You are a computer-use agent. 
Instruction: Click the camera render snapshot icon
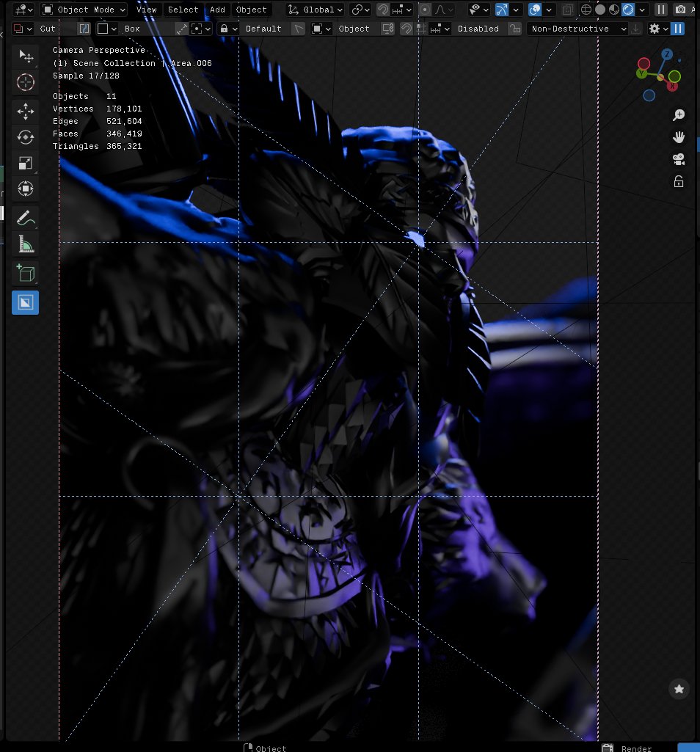[x=680, y=10]
